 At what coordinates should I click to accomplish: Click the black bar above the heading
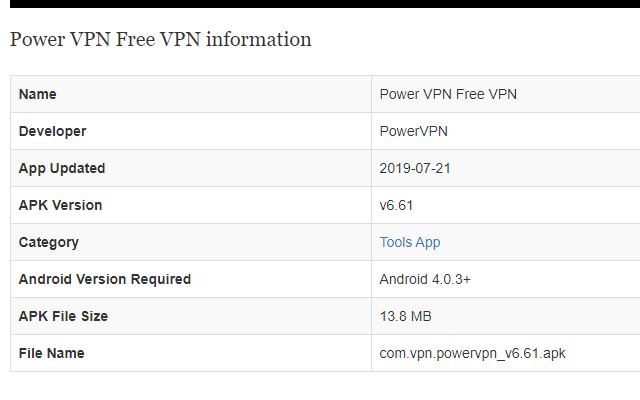pyautogui.click(x=320, y=3)
